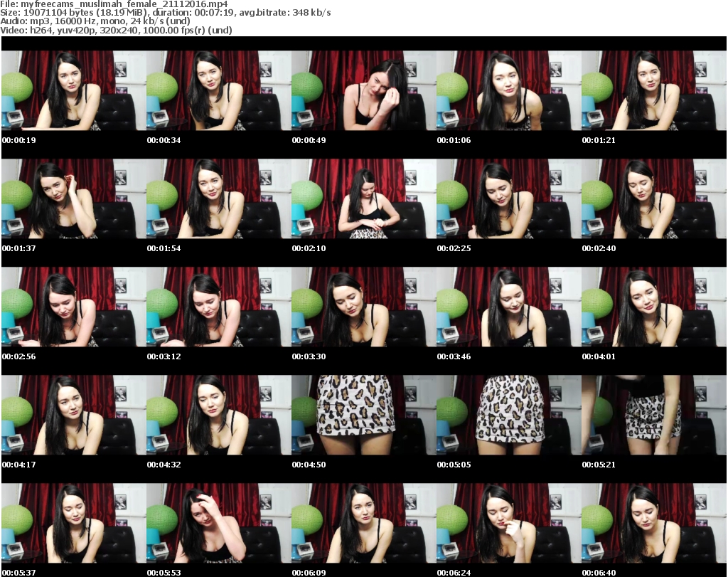Open the thumbnail frame stamped 00:05:53
The width and height of the screenshot is (728, 577).
coord(219,524)
